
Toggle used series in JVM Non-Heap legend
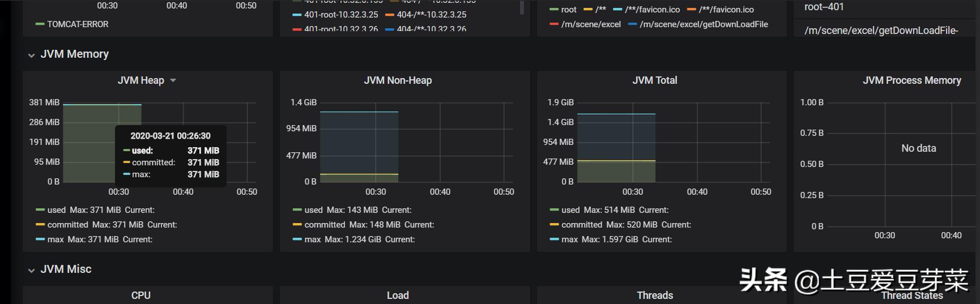tap(313, 210)
